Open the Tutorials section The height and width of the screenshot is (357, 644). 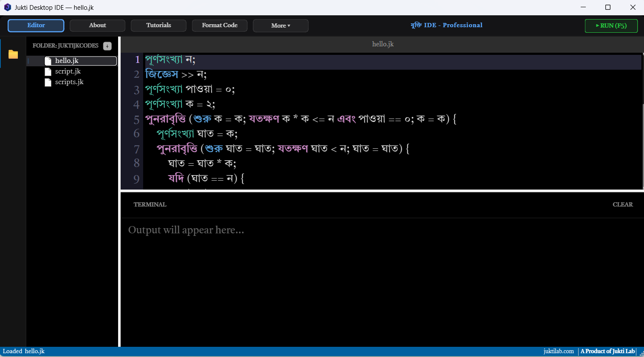pyautogui.click(x=158, y=25)
